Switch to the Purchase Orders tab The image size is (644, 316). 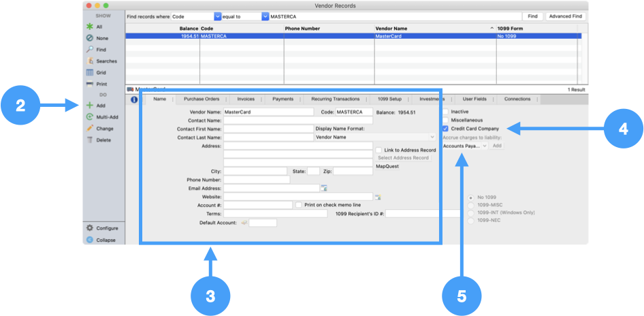[202, 99]
